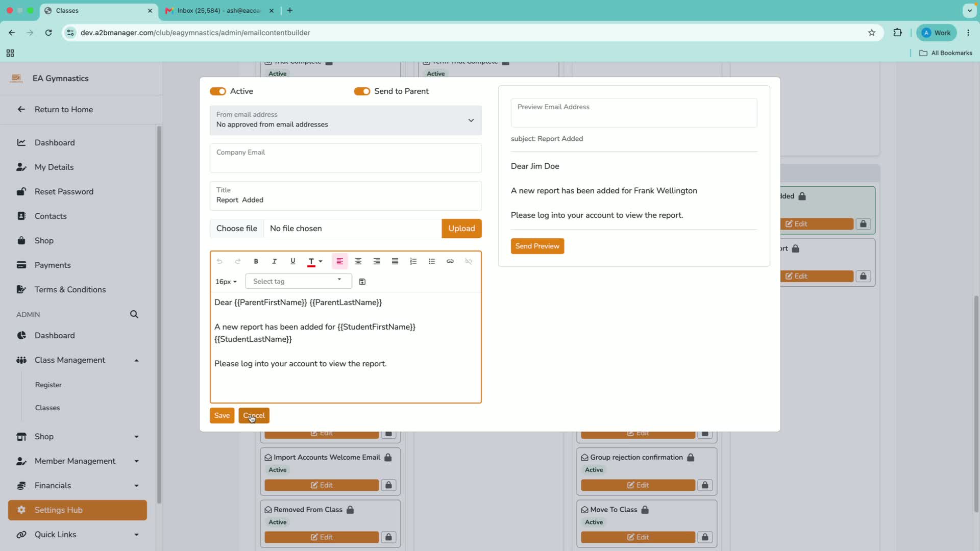Click the save icon beside Select tag

point(362,282)
